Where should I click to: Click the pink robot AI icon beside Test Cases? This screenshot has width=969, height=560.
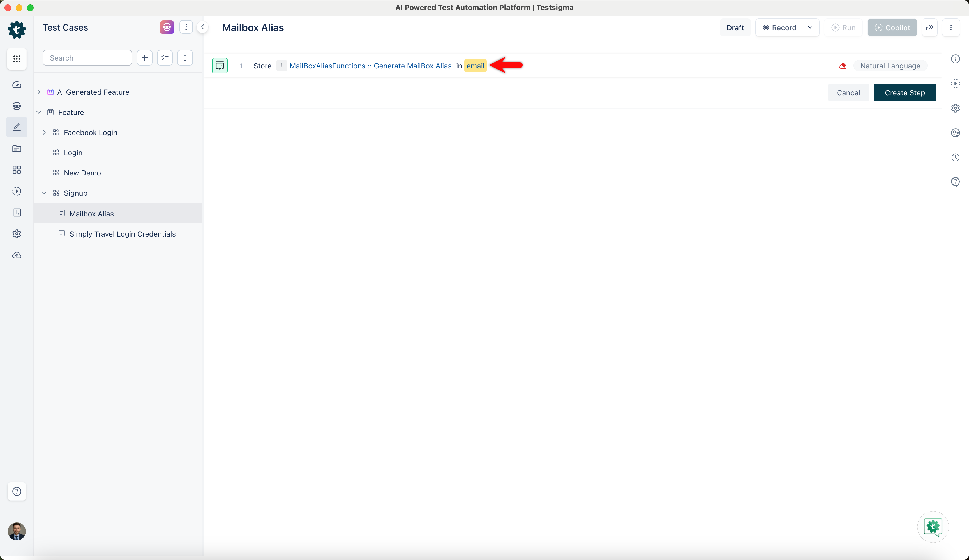pos(167,27)
